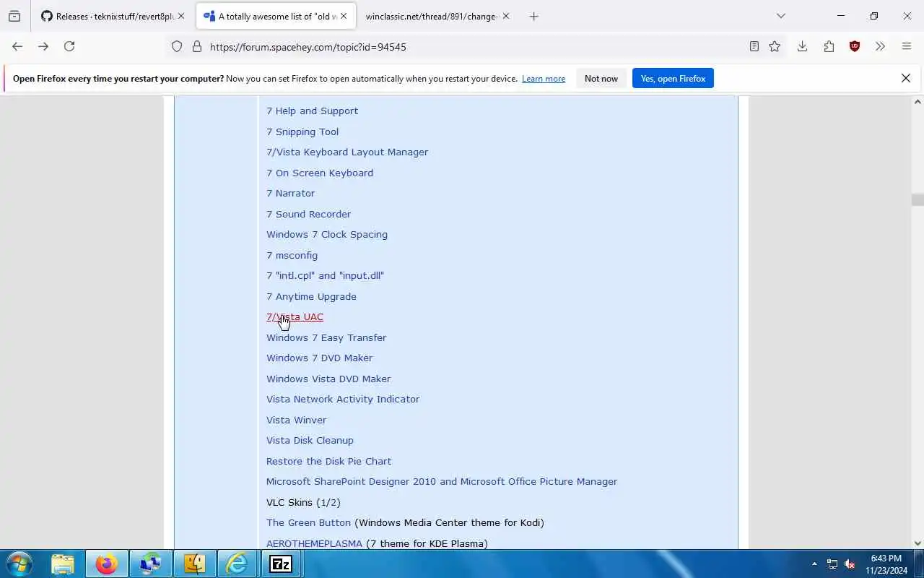Open the Vista Disk Cleanup link
The image size is (924, 578).
coord(310,440)
